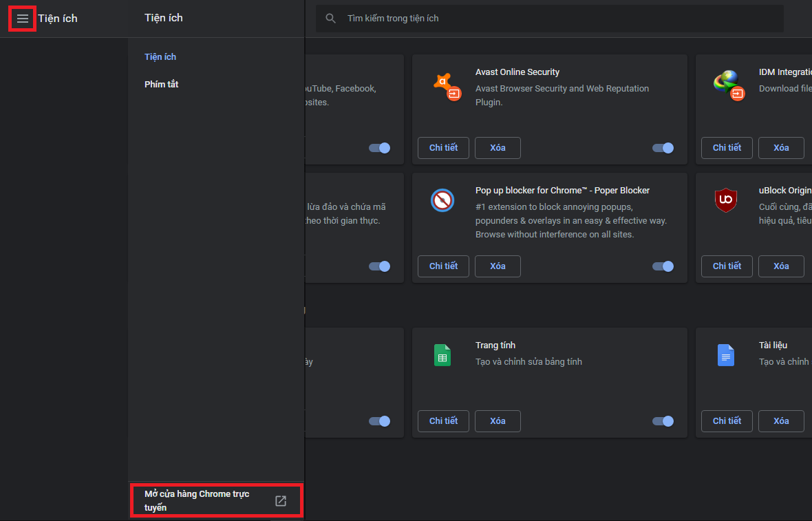Click Xóa on Tài liệu card
The height and width of the screenshot is (521, 812).
[781, 421]
